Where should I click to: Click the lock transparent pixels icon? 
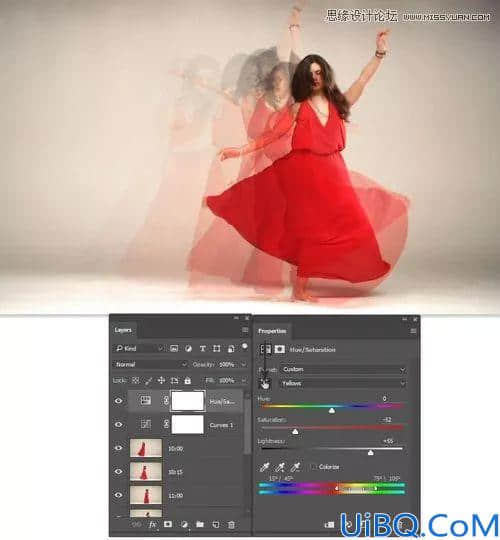(136, 380)
